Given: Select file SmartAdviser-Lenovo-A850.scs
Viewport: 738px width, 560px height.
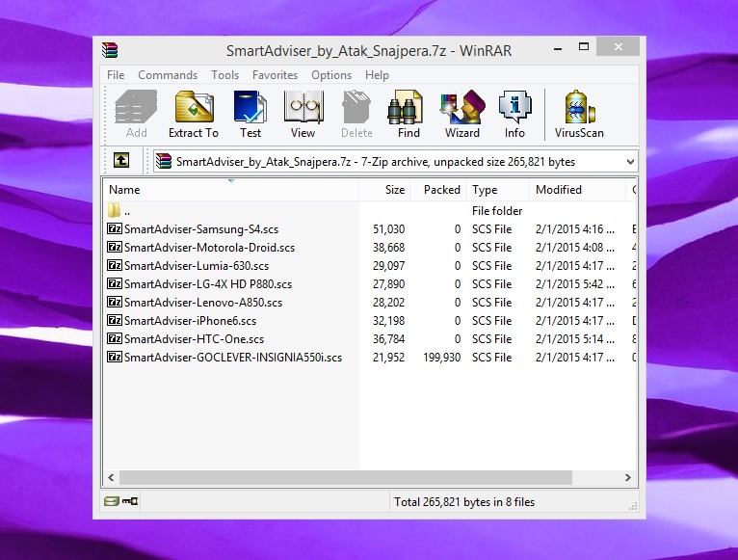Looking at the screenshot, I should click(203, 303).
